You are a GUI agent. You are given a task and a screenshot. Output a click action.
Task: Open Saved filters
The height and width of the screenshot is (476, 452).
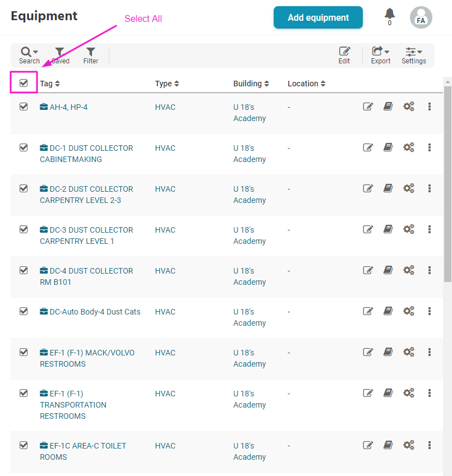[x=60, y=56]
